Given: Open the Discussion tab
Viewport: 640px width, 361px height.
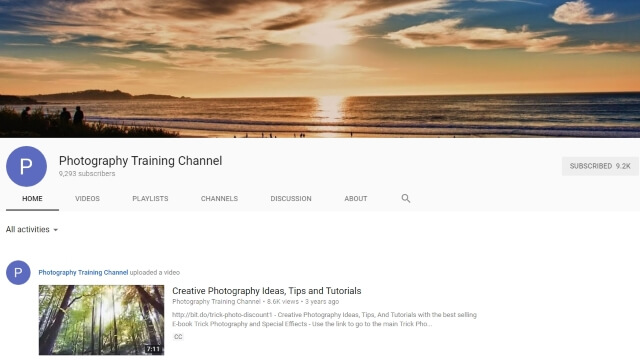Looking at the screenshot, I should pyautogui.click(x=291, y=198).
